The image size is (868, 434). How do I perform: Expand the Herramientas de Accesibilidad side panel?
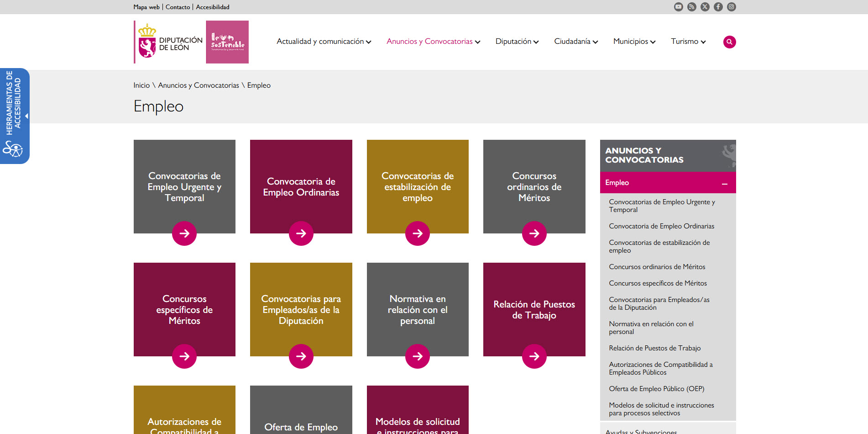(x=15, y=116)
